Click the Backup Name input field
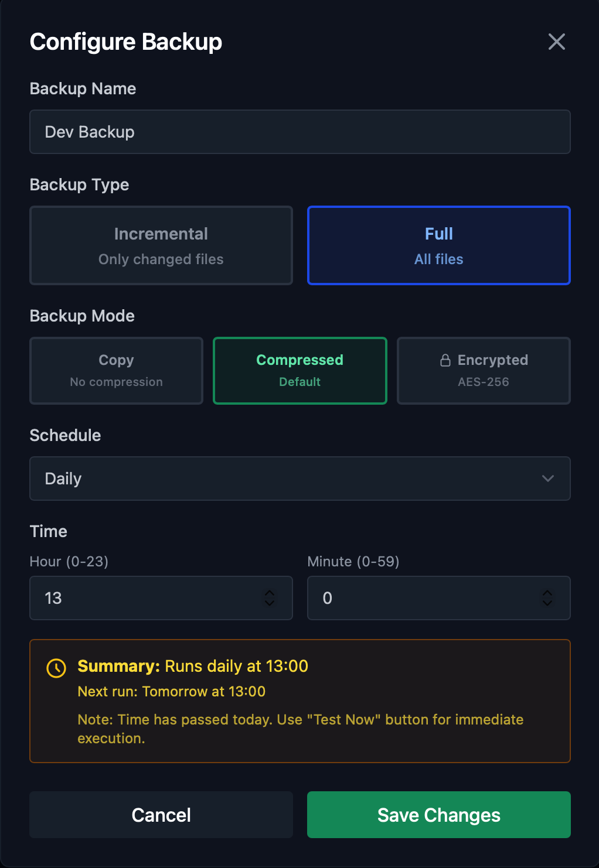 299,132
